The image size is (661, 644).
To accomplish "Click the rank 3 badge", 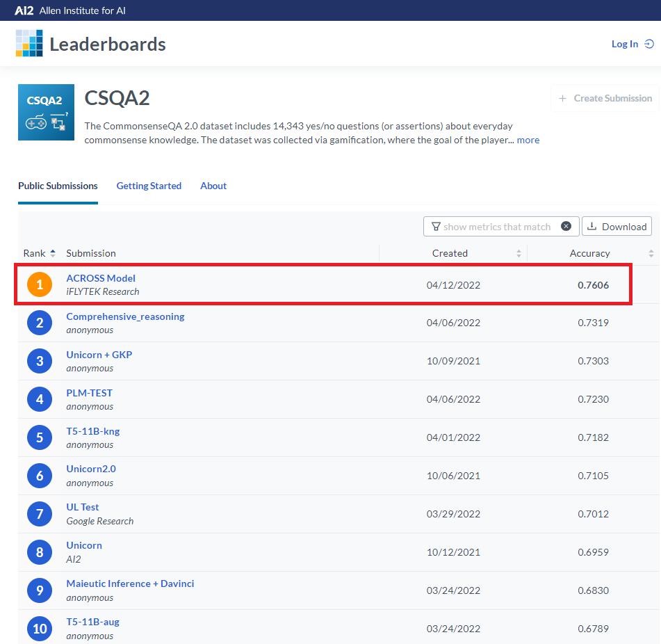I will [x=40, y=361].
